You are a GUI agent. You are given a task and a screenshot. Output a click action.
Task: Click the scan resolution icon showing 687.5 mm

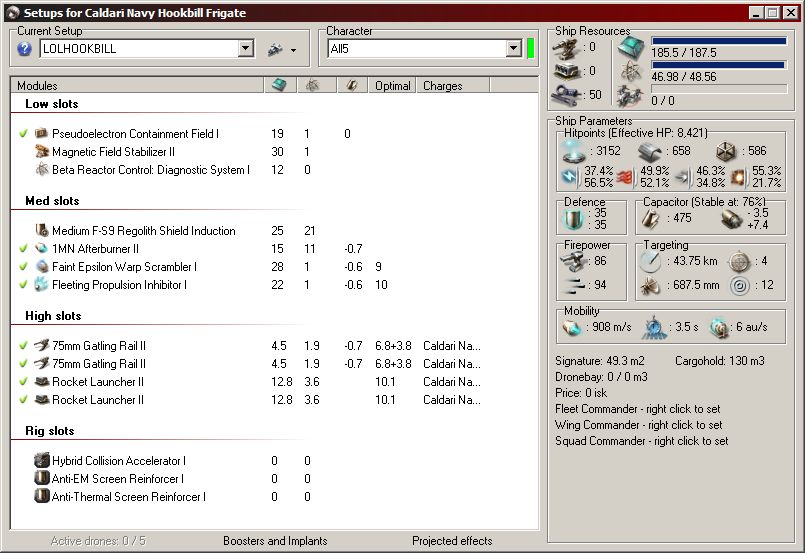pyautogui.click(x=650, y=285)
